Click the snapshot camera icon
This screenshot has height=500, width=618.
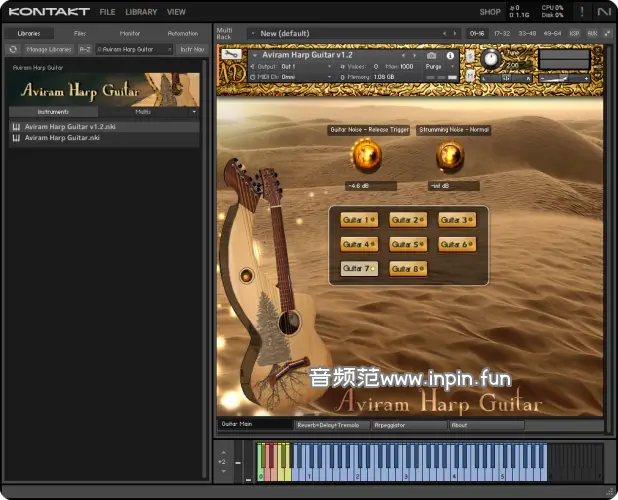[x=432, y=56]
